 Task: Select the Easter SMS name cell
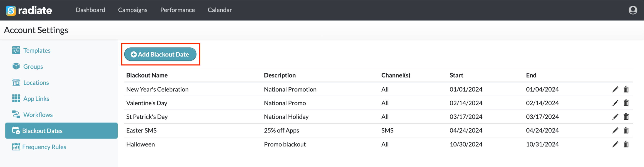141,131
